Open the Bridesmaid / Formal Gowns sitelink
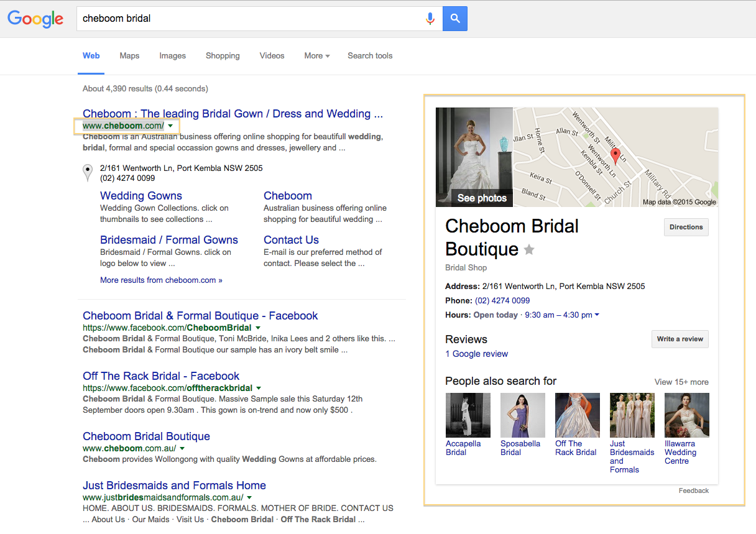The height and width of the screenshot is (534, 756). 169,240
